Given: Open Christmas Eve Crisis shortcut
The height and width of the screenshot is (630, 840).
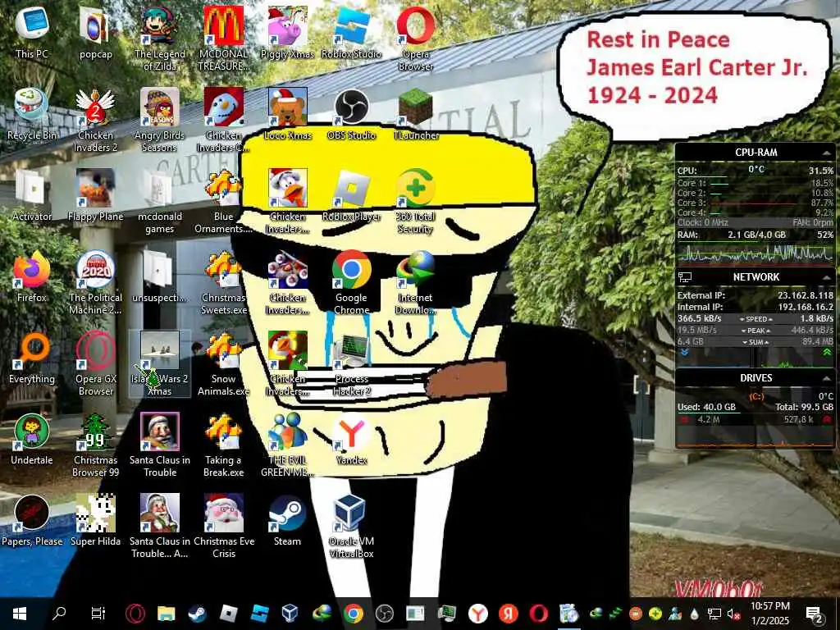Looking at the screenshot, I should [x=223, y=527].
